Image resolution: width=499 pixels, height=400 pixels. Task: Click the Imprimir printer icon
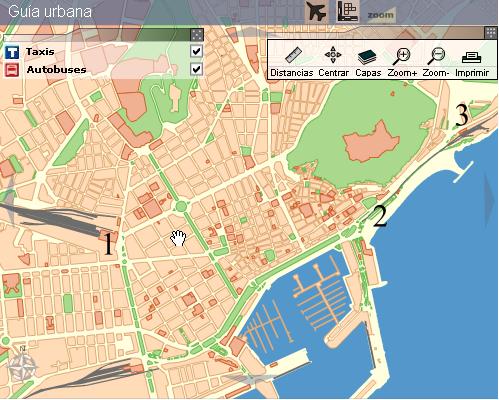click(472, 62)
